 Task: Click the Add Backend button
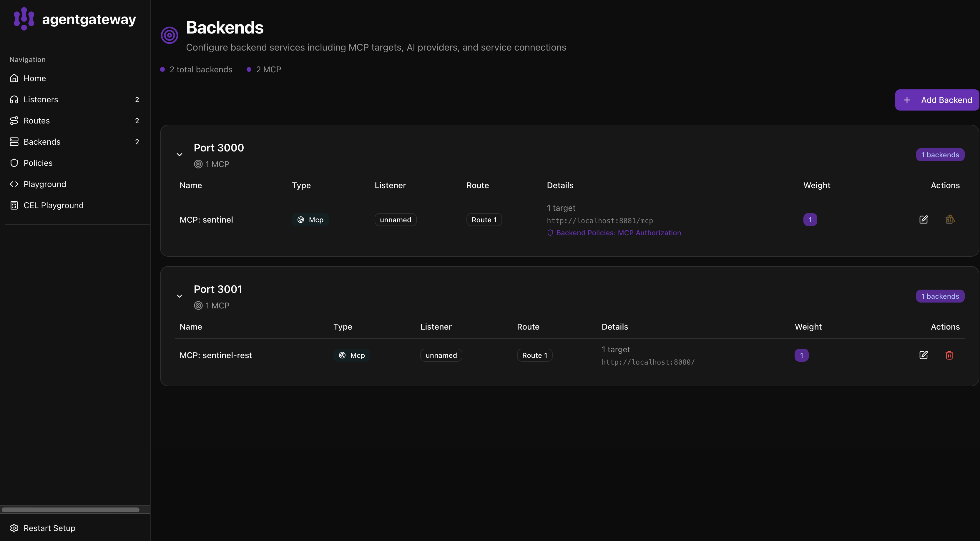(x=936, y=100)
